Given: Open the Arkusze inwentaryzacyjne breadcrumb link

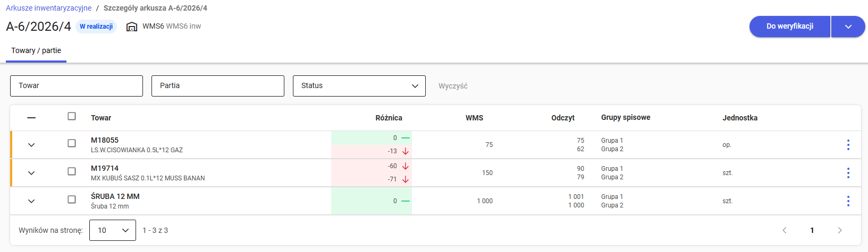Looking at the screenshot, I should [49, 8].
